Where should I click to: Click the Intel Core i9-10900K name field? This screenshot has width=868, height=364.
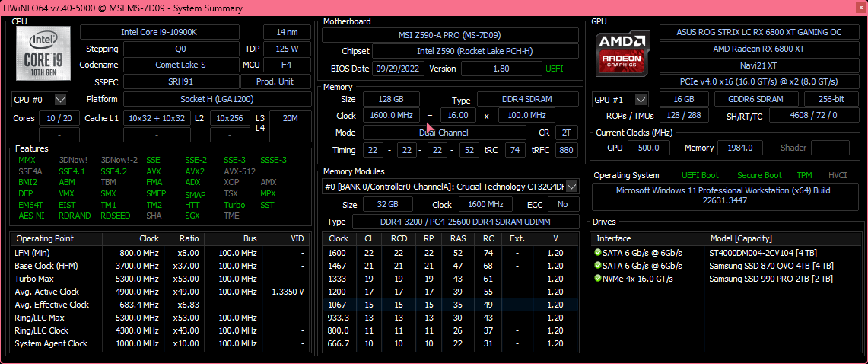point(169,32)
